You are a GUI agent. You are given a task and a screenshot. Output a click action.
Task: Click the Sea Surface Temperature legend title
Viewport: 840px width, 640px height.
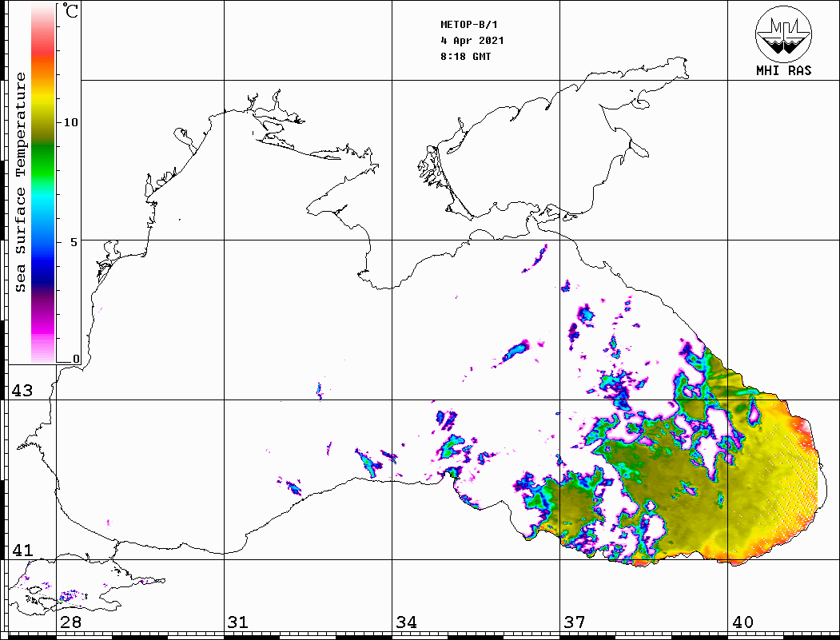[x=20, y=183]
